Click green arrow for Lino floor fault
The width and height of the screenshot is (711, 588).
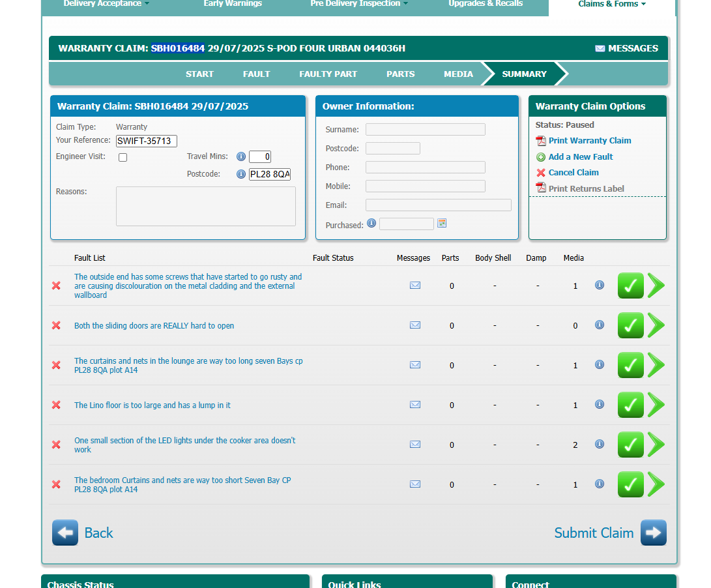point(656,405)
